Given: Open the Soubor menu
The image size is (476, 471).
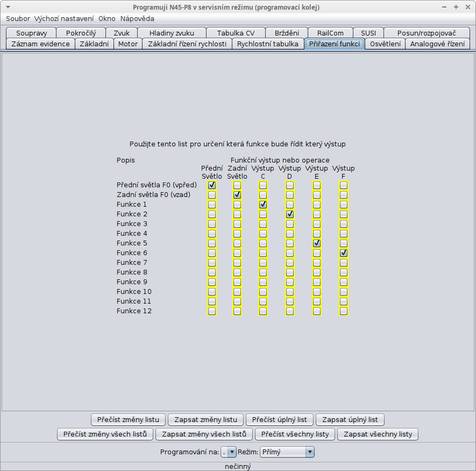Looking at the screenshot, I should tap(18, 18).
